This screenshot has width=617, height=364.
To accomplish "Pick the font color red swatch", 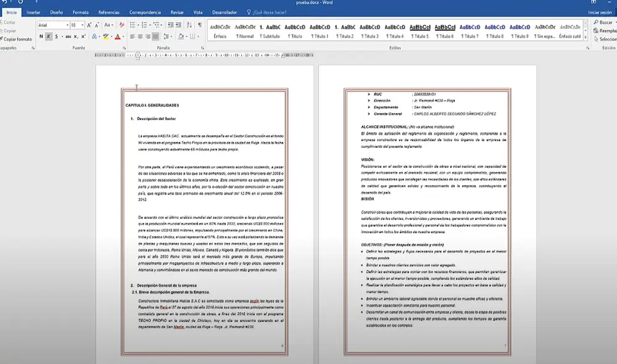I will coord(118,36).
